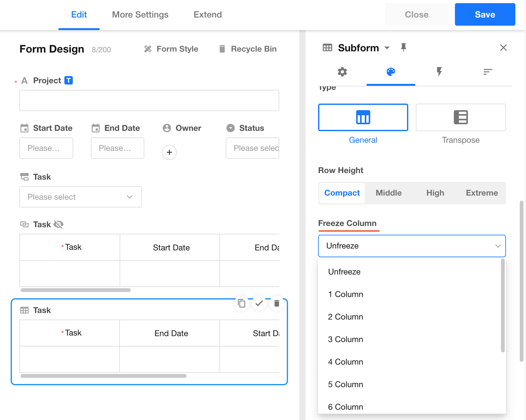Switch to the More Settings tab
Viewport: 526px width, 420px height.
tap(140, 15)
